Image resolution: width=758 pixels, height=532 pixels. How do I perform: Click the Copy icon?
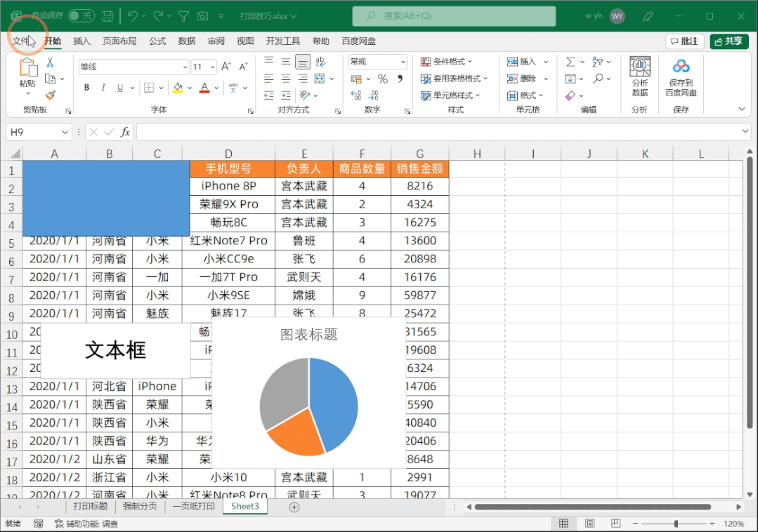click(51, 79)
